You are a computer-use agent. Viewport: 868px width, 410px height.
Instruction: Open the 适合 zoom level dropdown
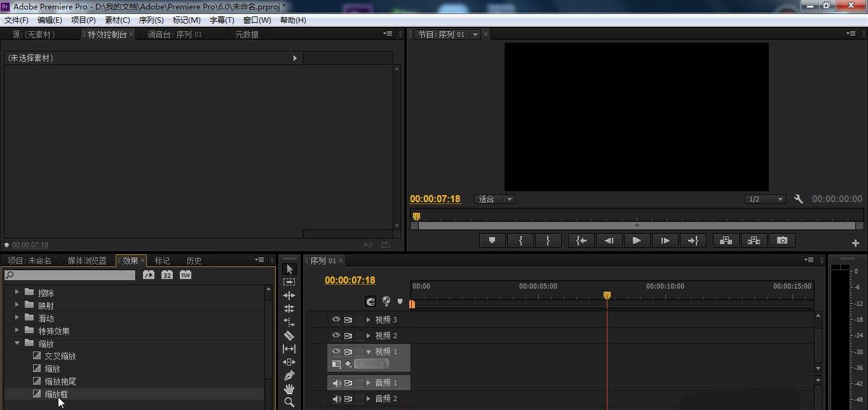click(x=494, y=199)
